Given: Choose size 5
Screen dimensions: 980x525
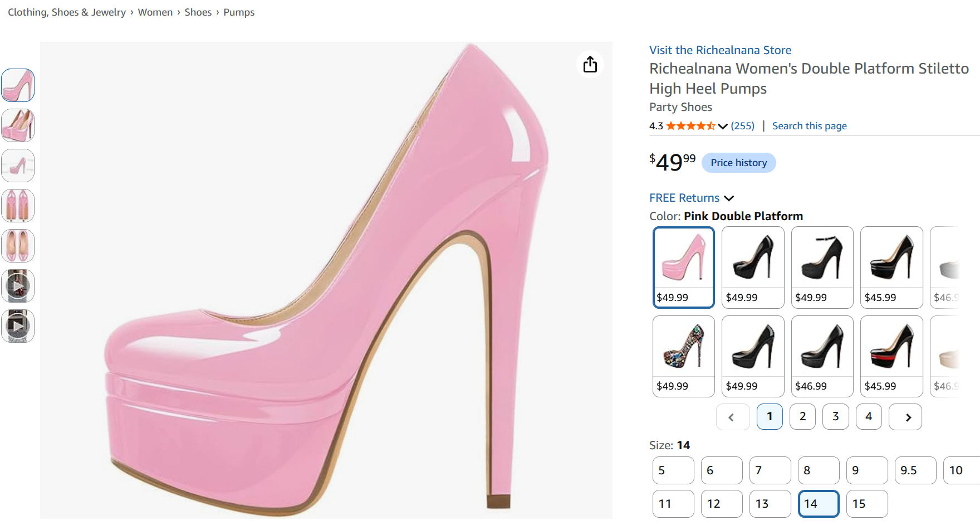Looking at the screenshot, I should click(674, 470).
